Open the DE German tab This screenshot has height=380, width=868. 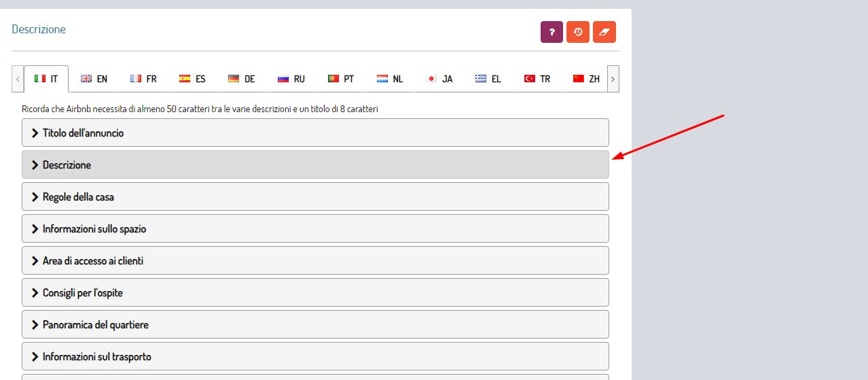point(242,79)
